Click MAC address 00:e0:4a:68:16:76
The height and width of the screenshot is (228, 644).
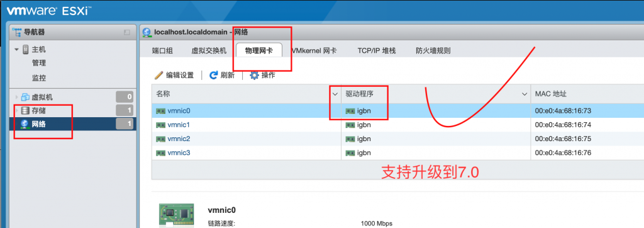[x=563, y=152]
